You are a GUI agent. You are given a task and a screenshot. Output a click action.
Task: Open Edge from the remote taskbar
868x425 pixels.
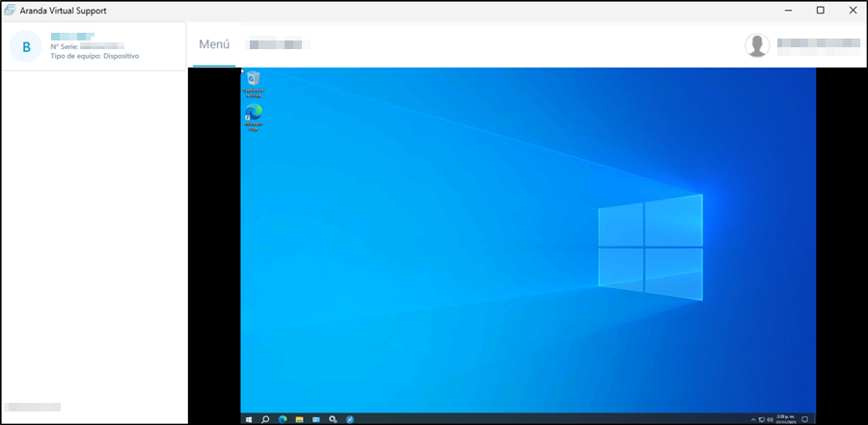[x=283, y=419]
